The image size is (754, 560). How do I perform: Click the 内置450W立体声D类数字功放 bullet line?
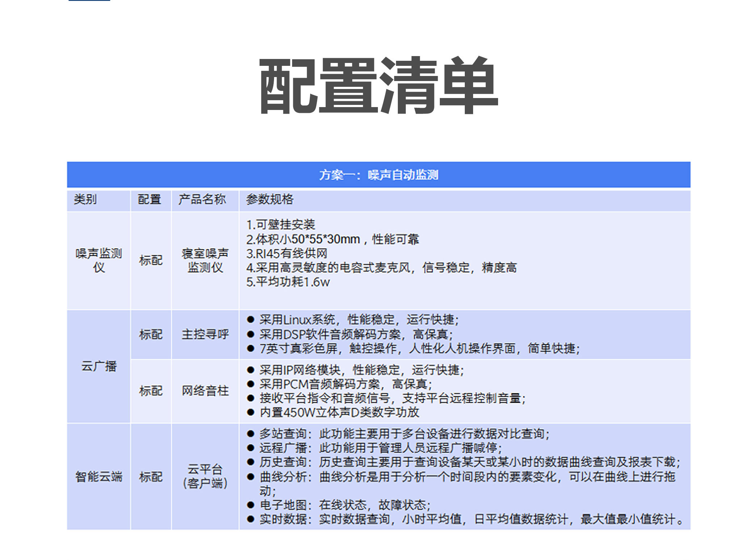[339, 412]
